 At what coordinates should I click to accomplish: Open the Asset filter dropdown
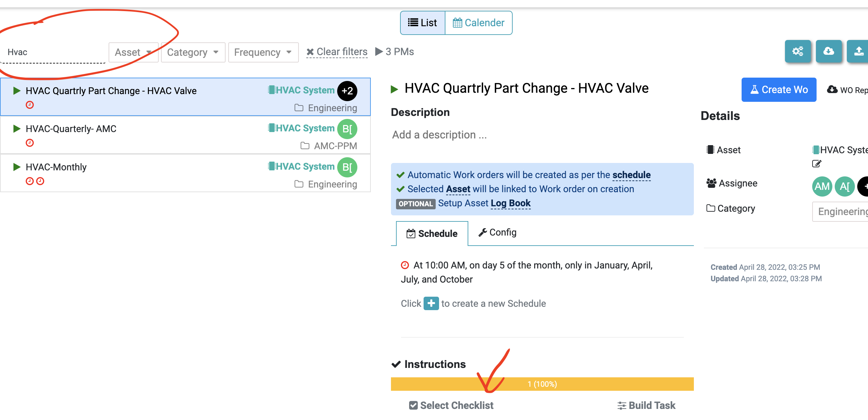[x=133, y=52]
